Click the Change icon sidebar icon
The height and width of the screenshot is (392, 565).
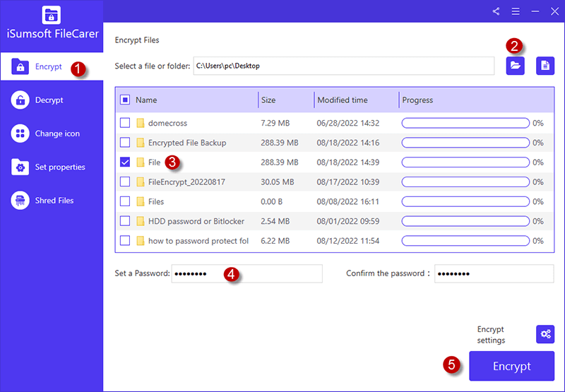20,133
